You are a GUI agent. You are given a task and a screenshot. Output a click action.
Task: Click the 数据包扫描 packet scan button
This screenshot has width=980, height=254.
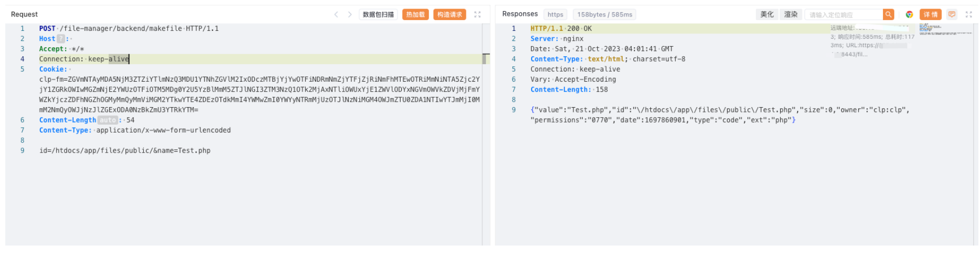click(x=378, y=14)
